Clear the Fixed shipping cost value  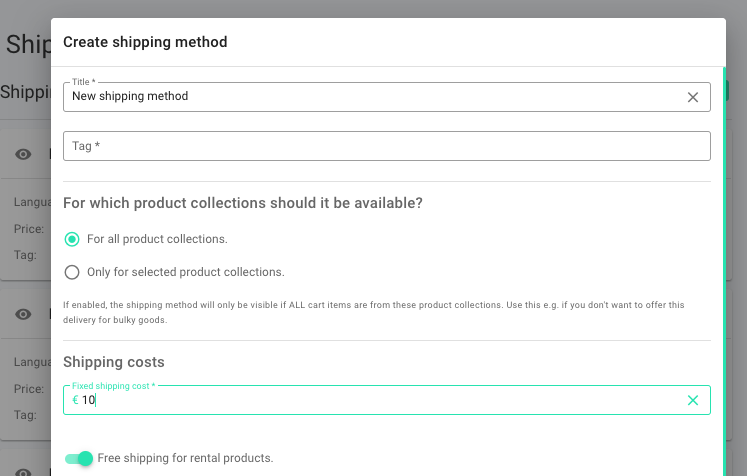point(693,400)
